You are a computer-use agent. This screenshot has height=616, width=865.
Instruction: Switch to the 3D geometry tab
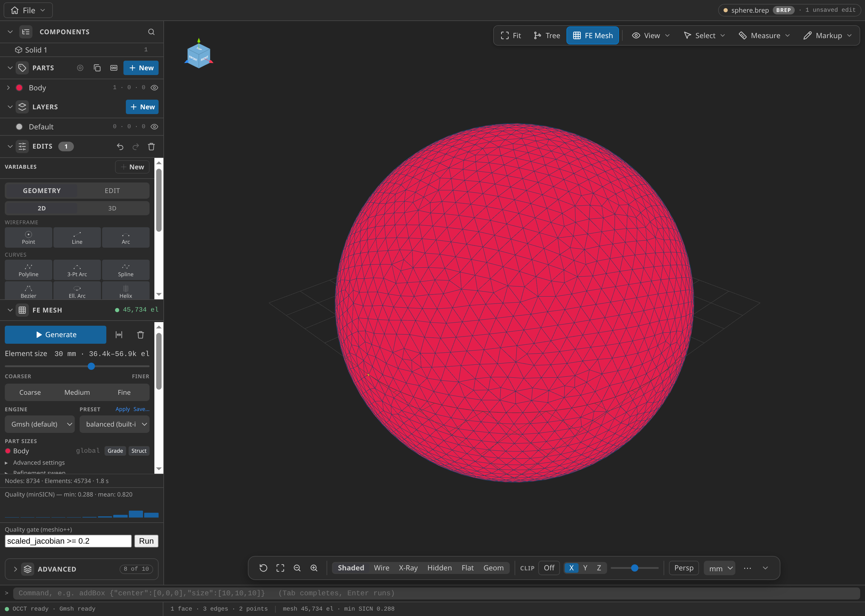[112, 208]
